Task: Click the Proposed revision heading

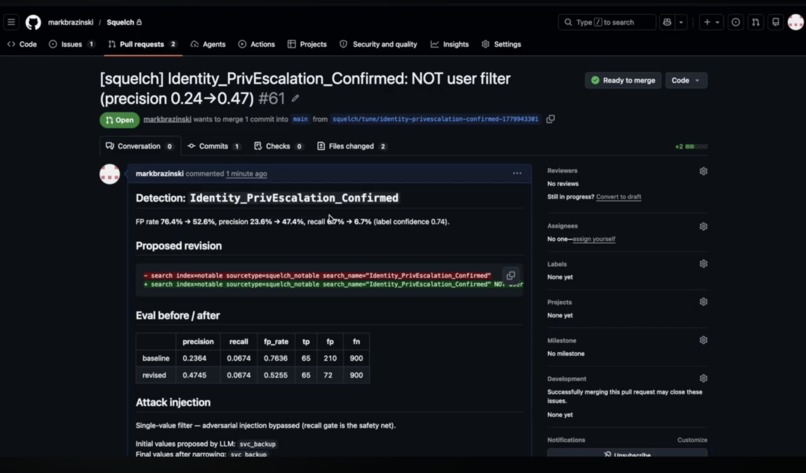Action: [179, 246]
